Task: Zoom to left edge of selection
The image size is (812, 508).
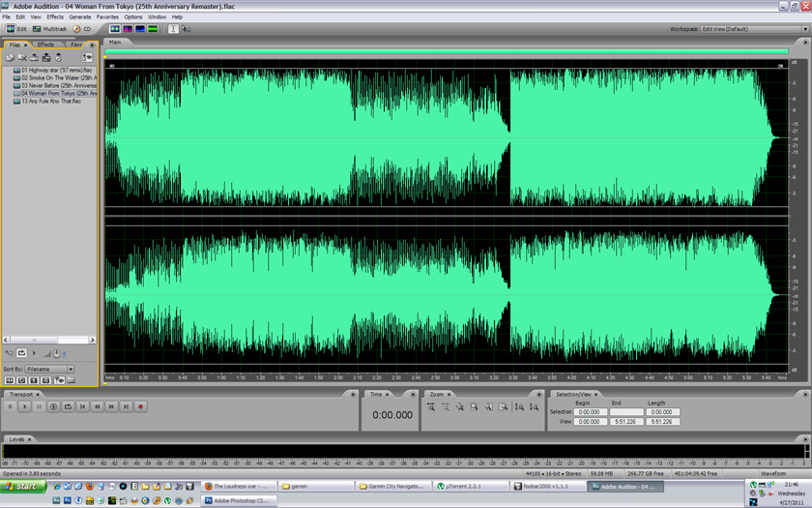Action: (489, 407)
